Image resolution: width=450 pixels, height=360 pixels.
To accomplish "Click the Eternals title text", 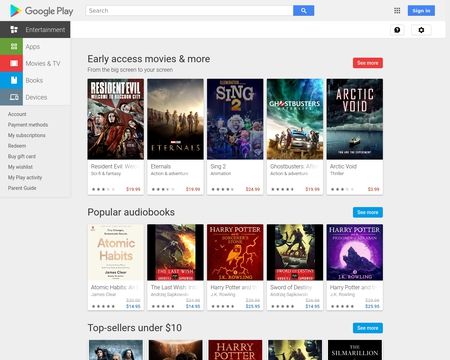I will click(161, 166).
